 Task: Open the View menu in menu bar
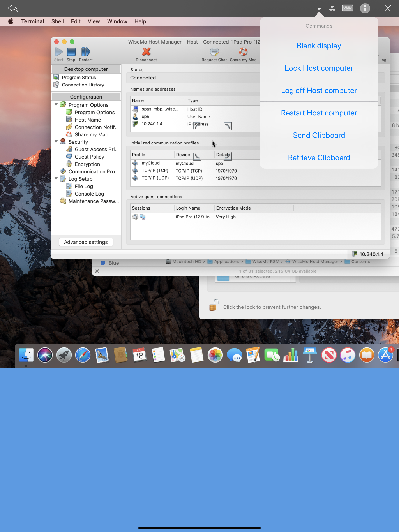(x=94, y=21)
